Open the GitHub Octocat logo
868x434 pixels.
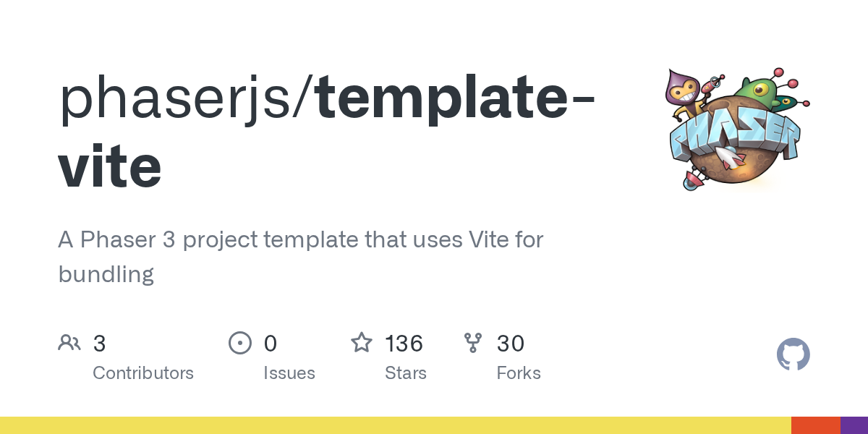(x=793, y=355)
